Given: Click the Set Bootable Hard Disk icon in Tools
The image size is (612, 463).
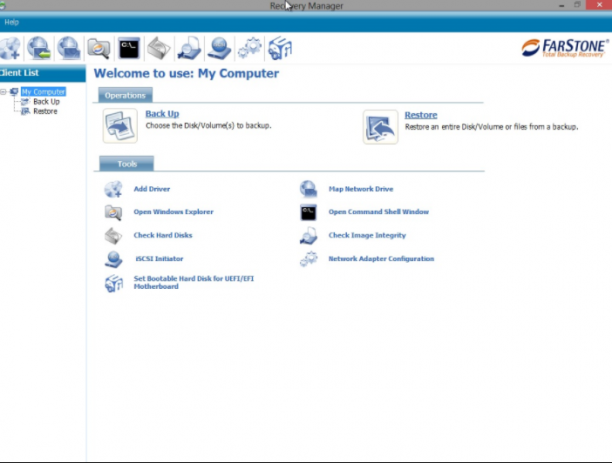Looking at the screenshot, I should point(114,283).
